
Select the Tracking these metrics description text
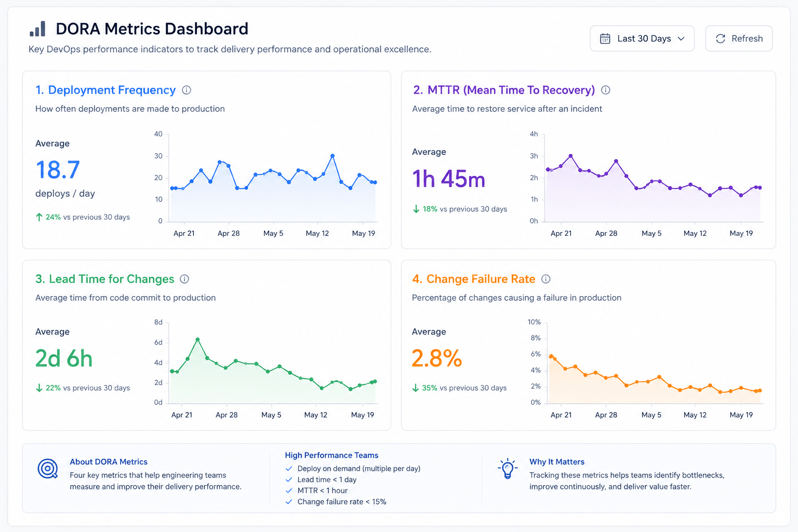[627, 481]
